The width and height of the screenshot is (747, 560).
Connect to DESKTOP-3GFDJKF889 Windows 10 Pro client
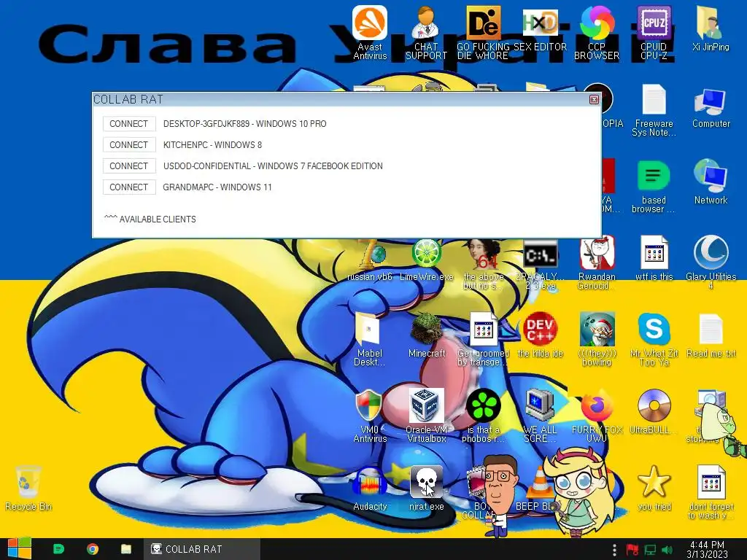(x=129, y=124)
